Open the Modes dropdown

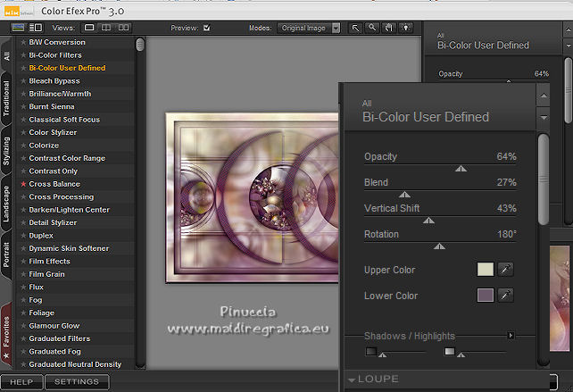point(310,28)
